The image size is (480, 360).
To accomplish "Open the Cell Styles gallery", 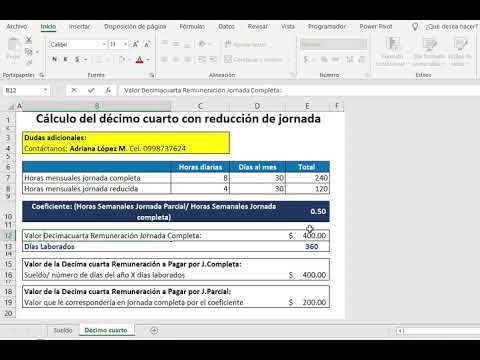I will click(x=460, y=52).
